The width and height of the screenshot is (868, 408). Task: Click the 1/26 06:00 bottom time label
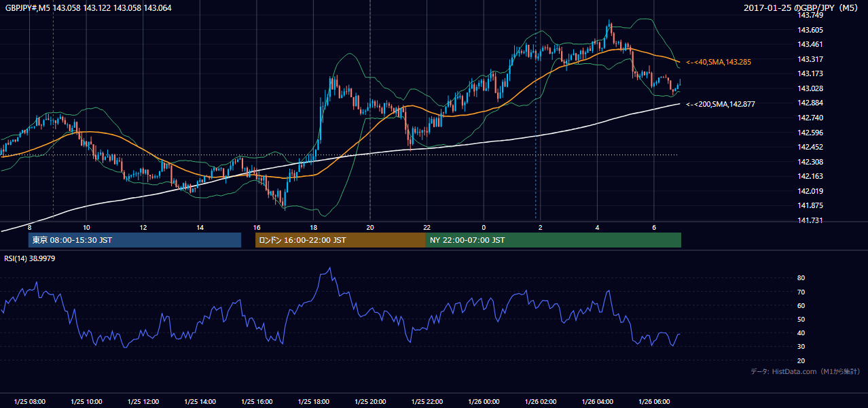coord(654,402)
